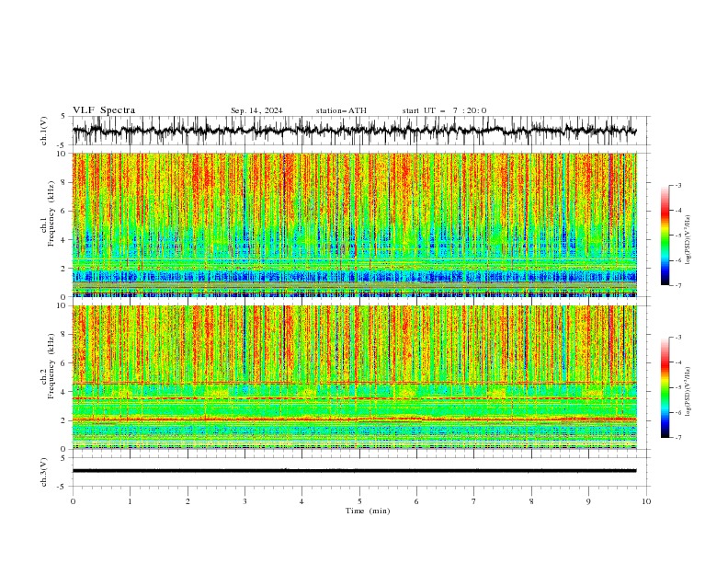This screenshot has height=563, width=728.
Task: Click the 'start UT = 7 :20: 0' text
Action: pos(444,110)
